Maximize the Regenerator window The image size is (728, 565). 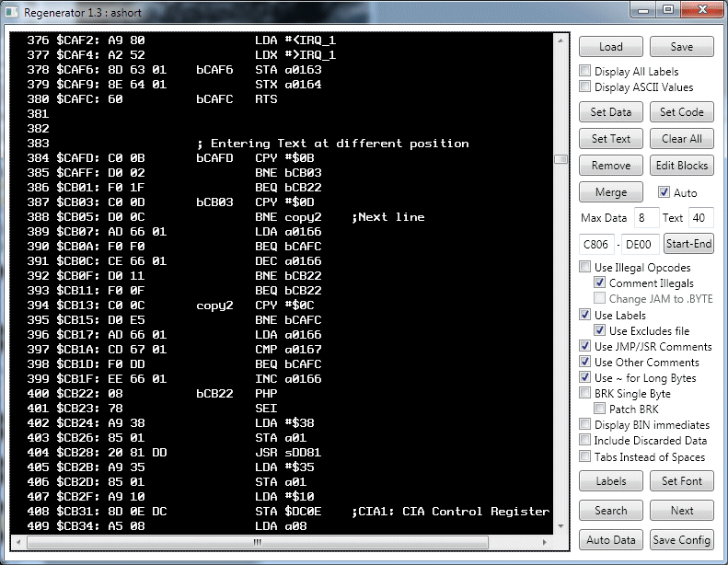tap(668, 10)
